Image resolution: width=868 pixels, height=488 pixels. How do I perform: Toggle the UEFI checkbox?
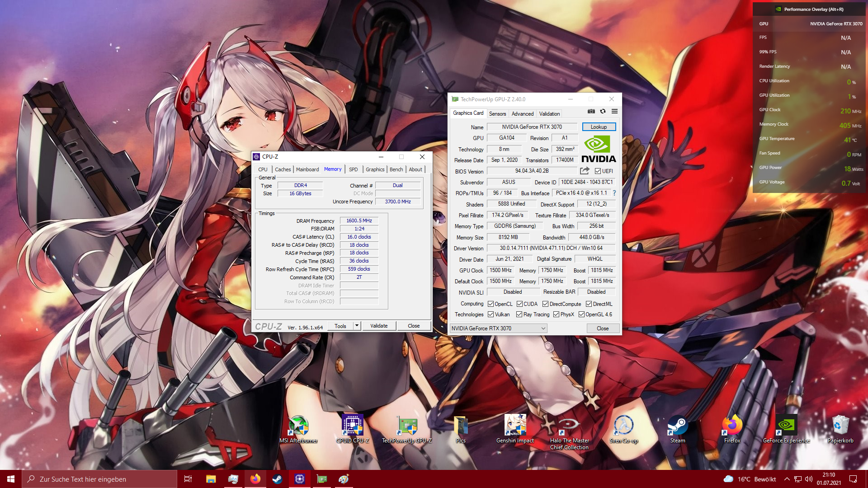[x=598, y=171]
